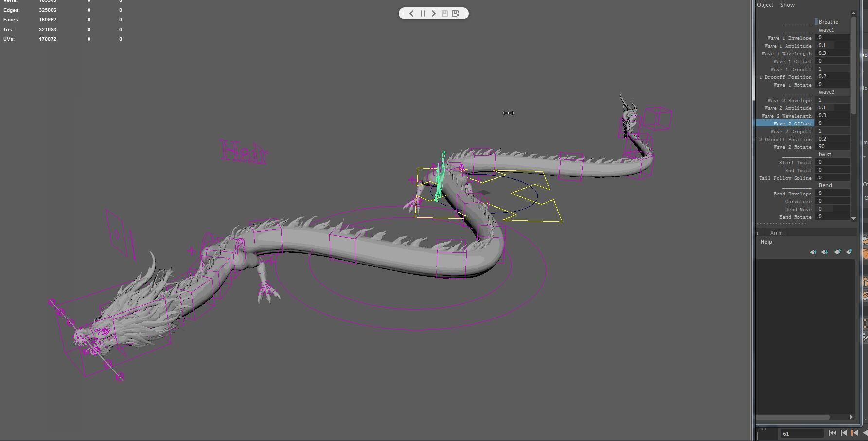The height and width of the screenshot is (441, 868).
Task: Select the Wave 2 Wavelength attribute label
Action: click(x=786, y=116)
